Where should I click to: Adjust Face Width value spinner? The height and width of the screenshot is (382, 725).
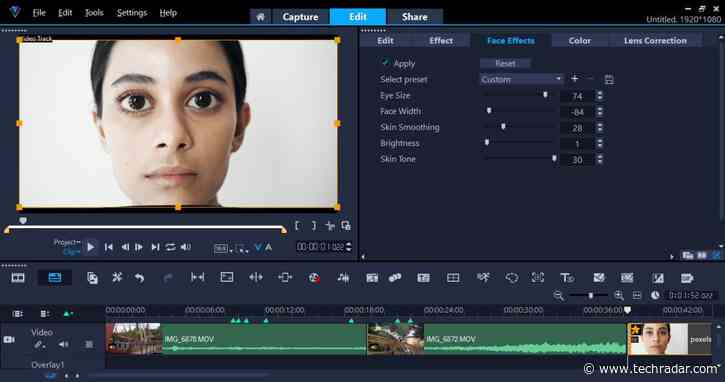coord(600,111)
